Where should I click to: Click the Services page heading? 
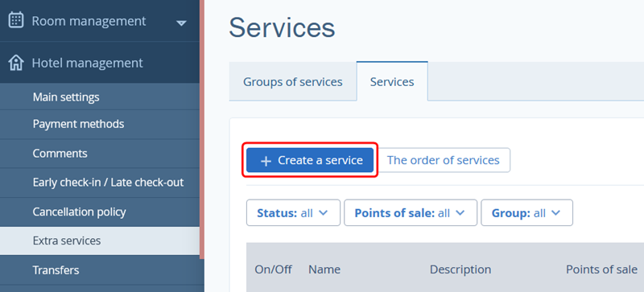point(283,28)
